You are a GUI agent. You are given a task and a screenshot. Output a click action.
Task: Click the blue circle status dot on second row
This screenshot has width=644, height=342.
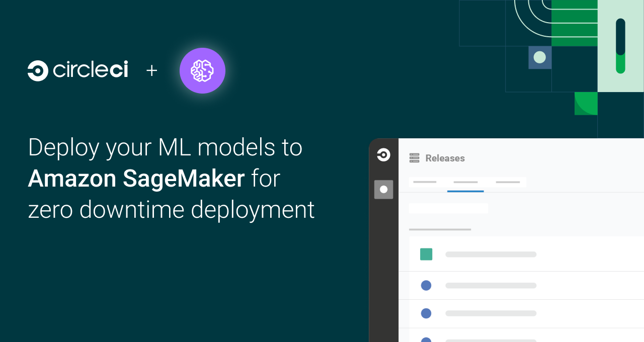click(x=426, y=285)
